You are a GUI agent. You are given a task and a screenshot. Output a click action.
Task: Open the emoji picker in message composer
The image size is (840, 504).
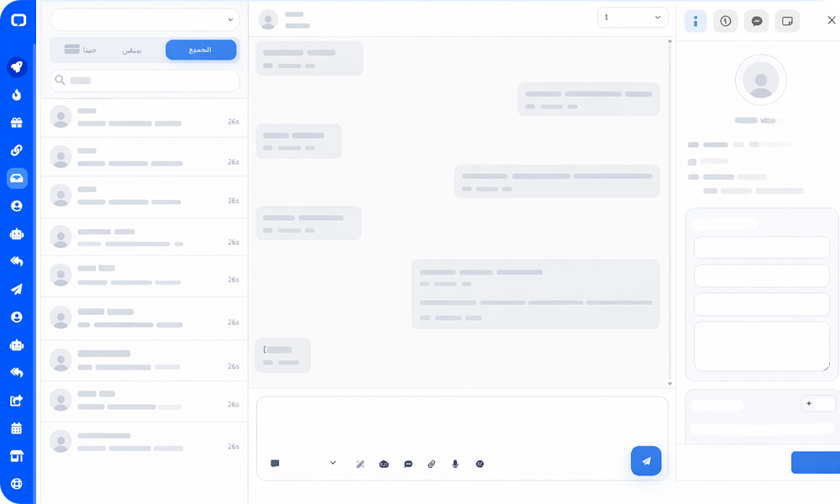[480, 464]
